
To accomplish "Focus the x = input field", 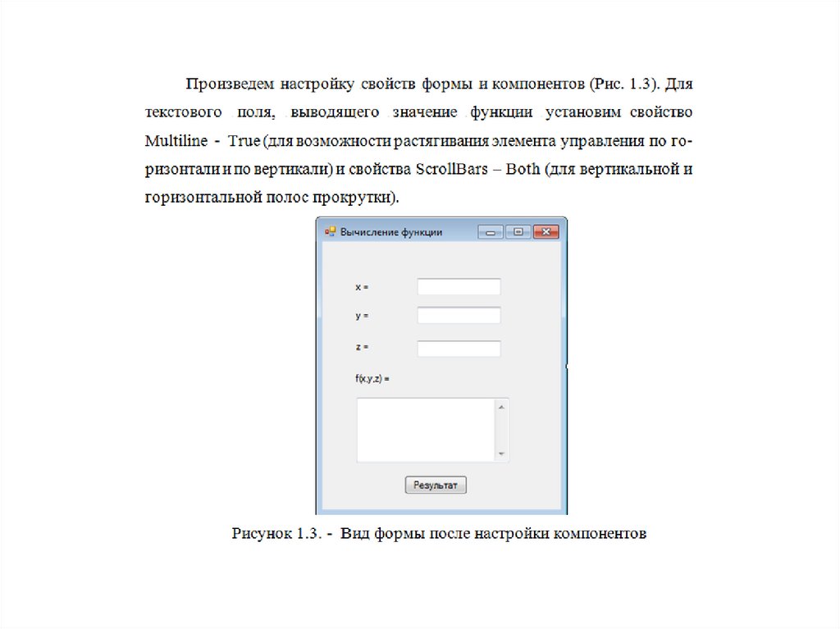I will point(459,287).
